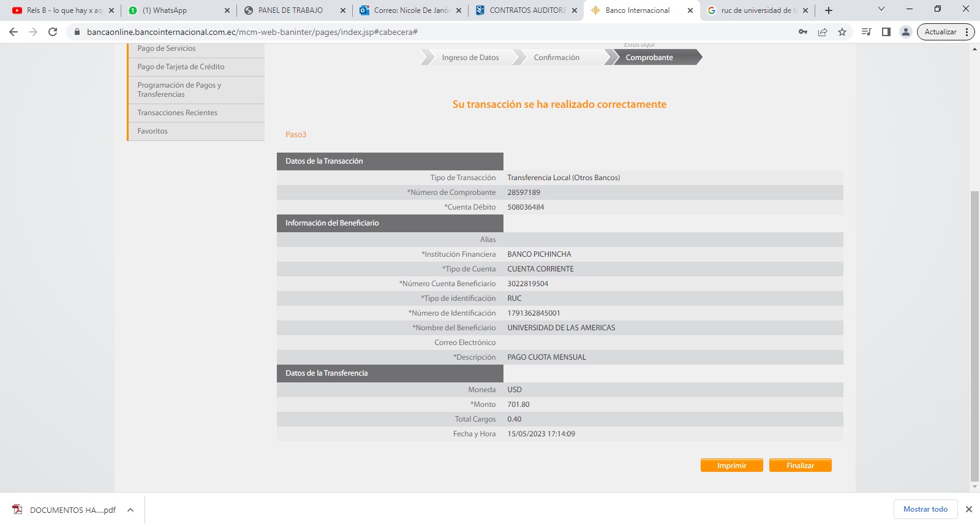Click the new tab plus icon
The image size is (980, 527).
point(829,10)
